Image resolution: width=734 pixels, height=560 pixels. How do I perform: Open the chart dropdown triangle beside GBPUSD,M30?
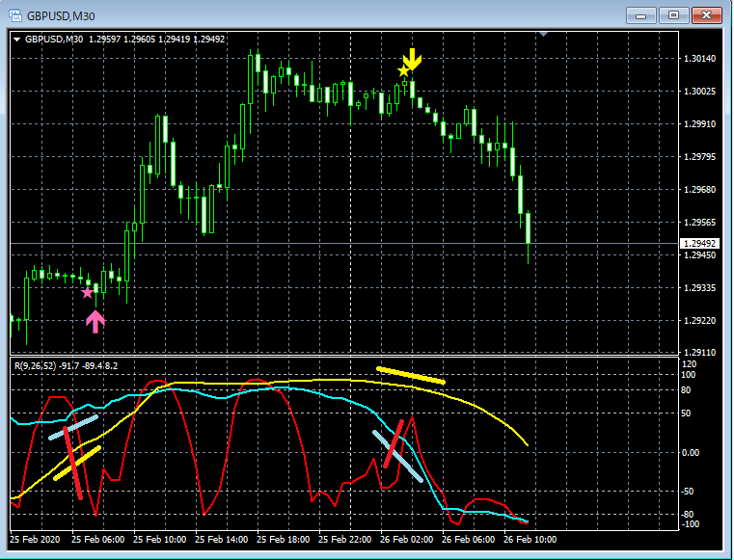tap(16, 40)
